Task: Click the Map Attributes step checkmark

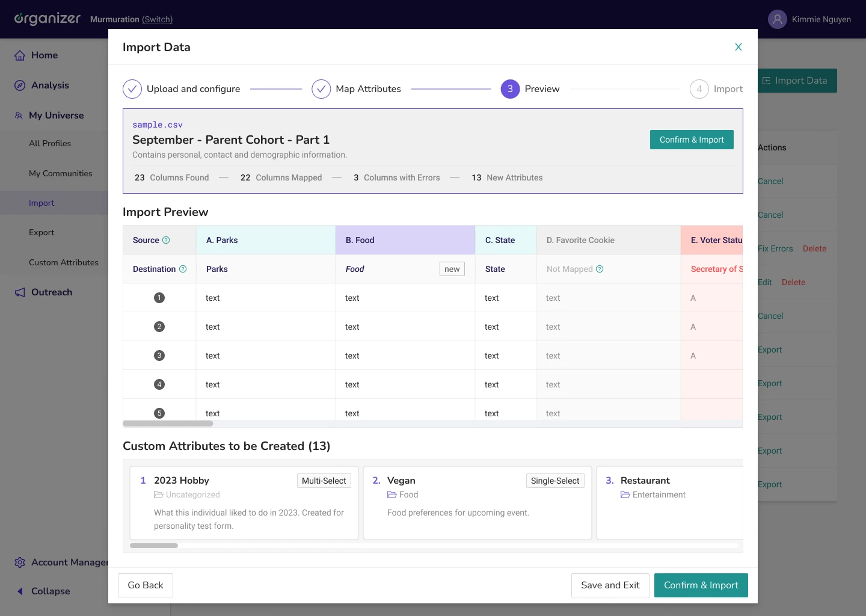Action: (321, 89)
